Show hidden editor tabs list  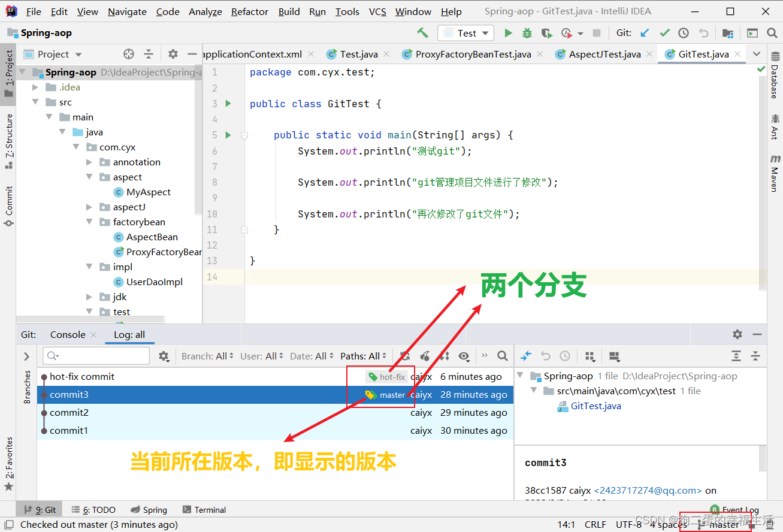(756, 54)
